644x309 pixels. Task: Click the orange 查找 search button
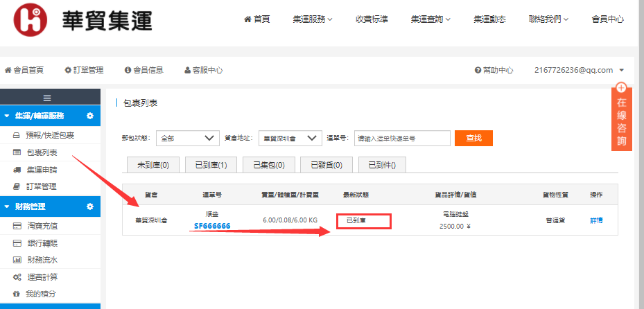[473, 138]
